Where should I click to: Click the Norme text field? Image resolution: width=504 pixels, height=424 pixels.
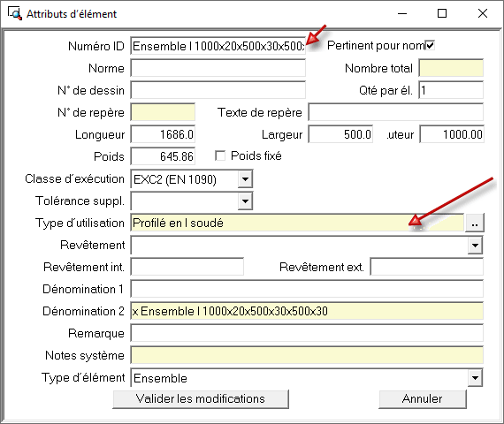[x=218, y=68]
